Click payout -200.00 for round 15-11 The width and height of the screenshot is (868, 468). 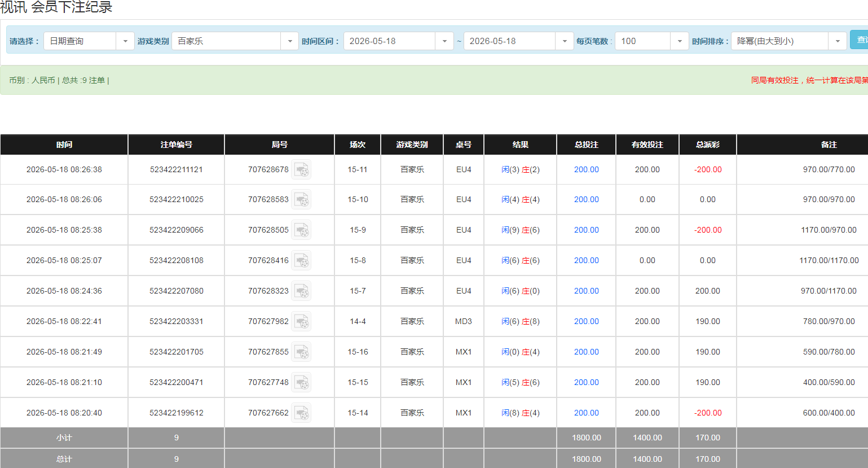(708, 169)
